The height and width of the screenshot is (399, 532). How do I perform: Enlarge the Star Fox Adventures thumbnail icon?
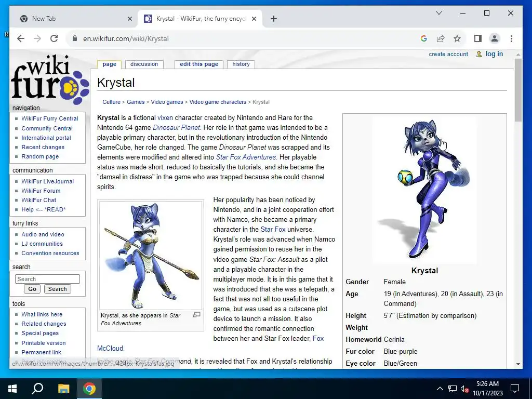coord(196,315)
